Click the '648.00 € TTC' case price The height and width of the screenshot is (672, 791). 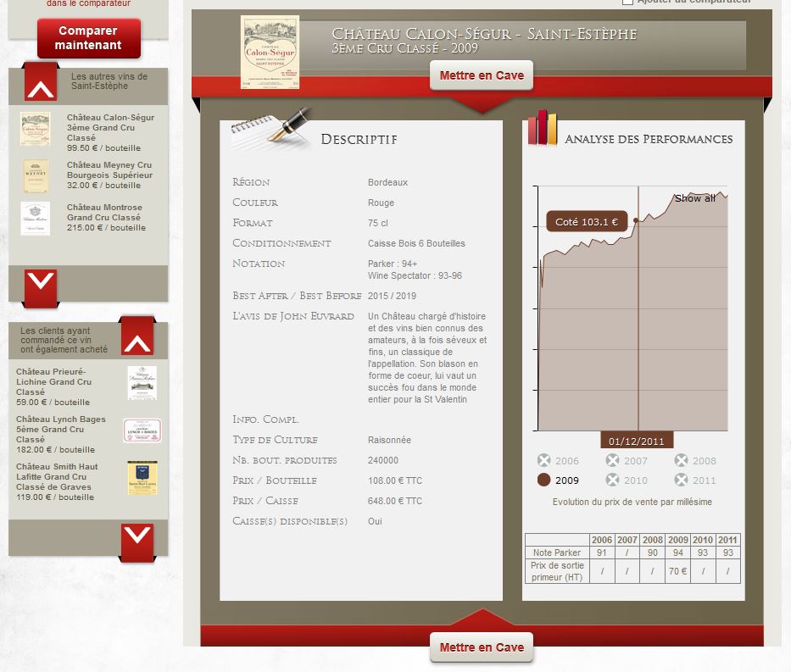click(395, 501)
